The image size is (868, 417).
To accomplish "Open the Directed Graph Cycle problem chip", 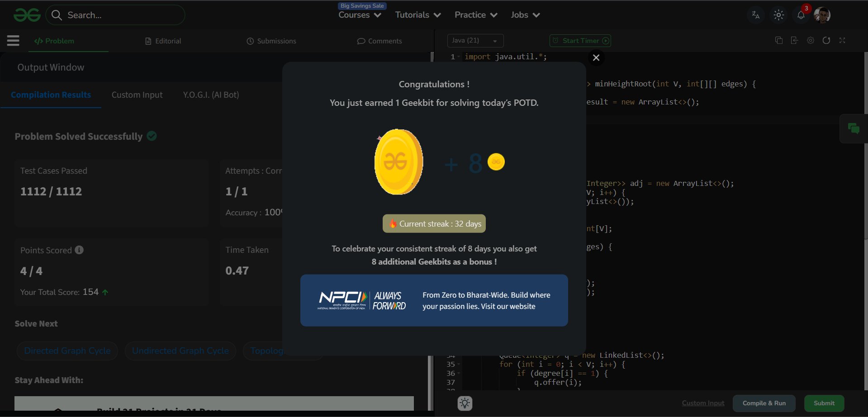I will click(67, 351).
